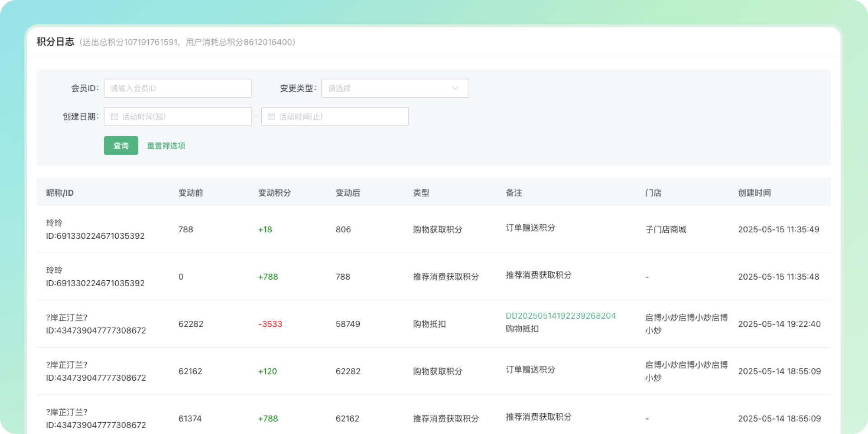Click the -3533 points change value

tap(270, 324)
